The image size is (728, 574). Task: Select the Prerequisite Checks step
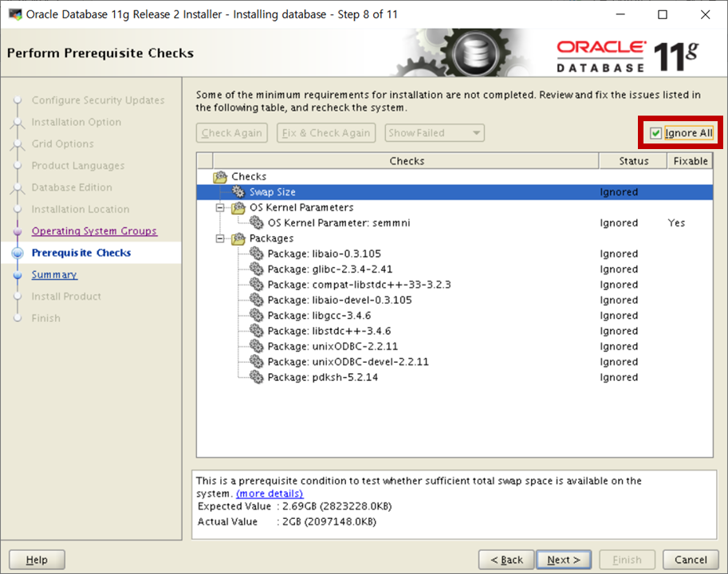(x=81, y=253)
